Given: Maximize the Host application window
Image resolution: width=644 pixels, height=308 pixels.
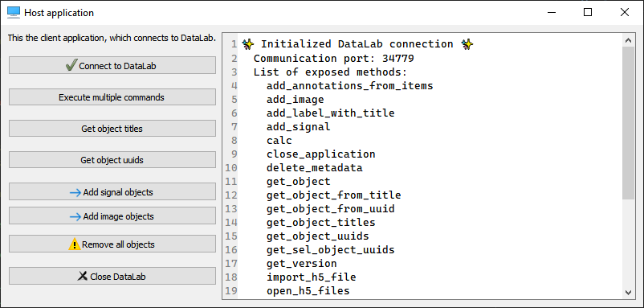Looking at the screenshot, I should pyautogui.click(x=588, y=12).
